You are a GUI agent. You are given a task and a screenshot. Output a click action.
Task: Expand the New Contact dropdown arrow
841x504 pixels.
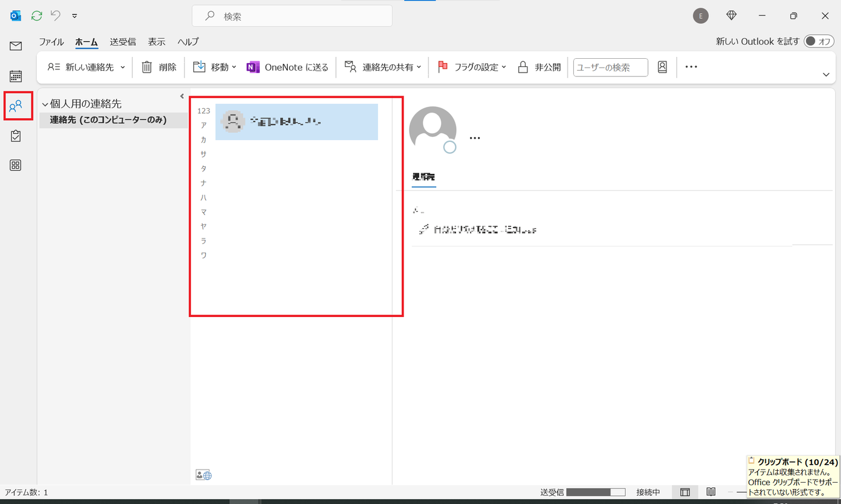pyautogui.click(x=123, y=67)
